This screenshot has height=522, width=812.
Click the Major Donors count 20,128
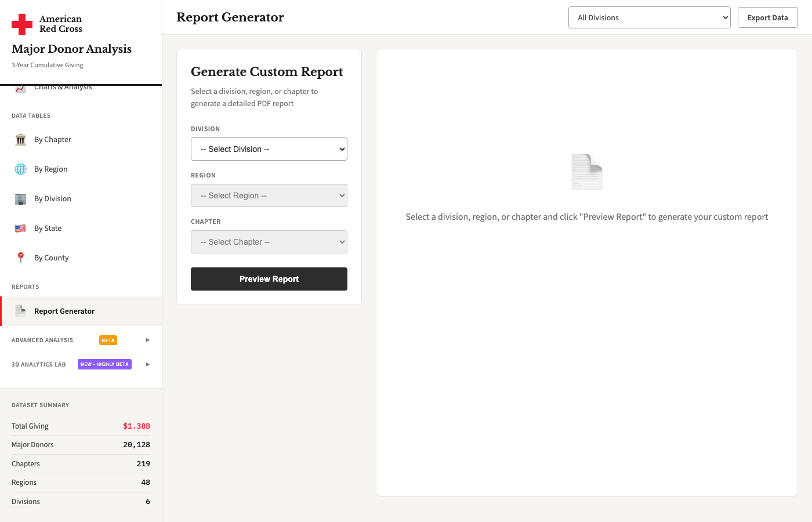[136, 445]
